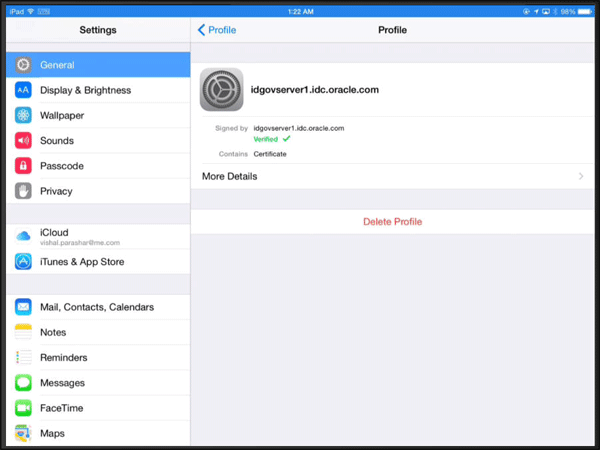Image resolution: width=600 pixels, height=450 pixels.
Task: Select the FaceTime row label
Action: click(62, 408)
